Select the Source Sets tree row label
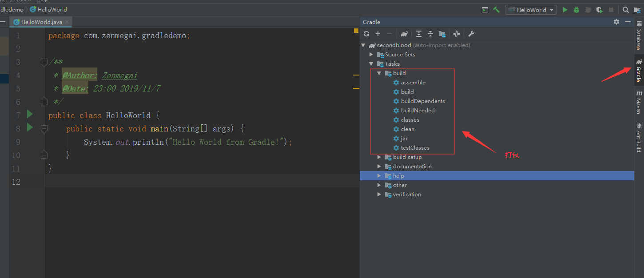 [400, 55]
